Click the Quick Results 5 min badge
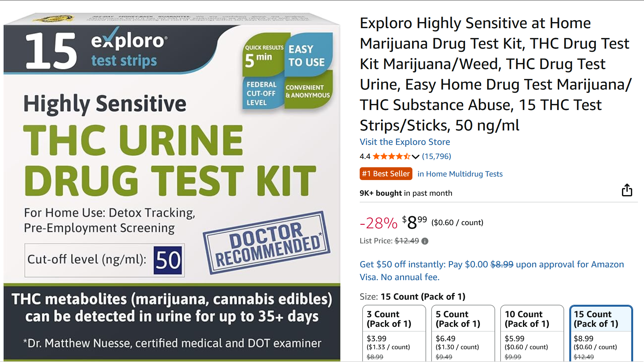The width and height of the screenshot is (644, 362). click(x=263, y=55)
